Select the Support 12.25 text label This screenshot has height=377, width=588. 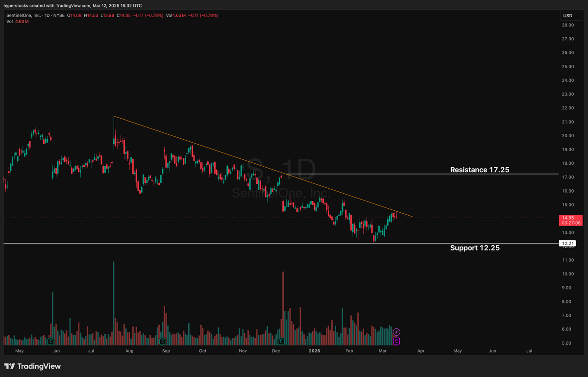coord(475,248)
